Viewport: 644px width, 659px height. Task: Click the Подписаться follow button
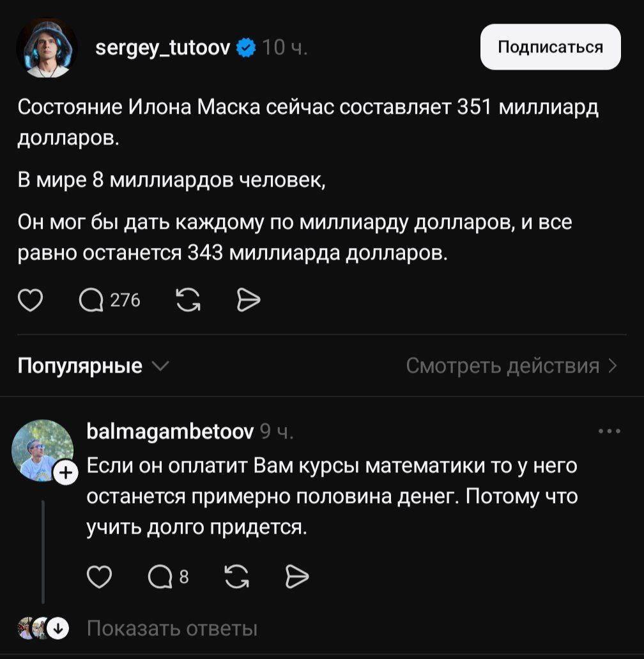pyautogui.click(x=550, y=47)
